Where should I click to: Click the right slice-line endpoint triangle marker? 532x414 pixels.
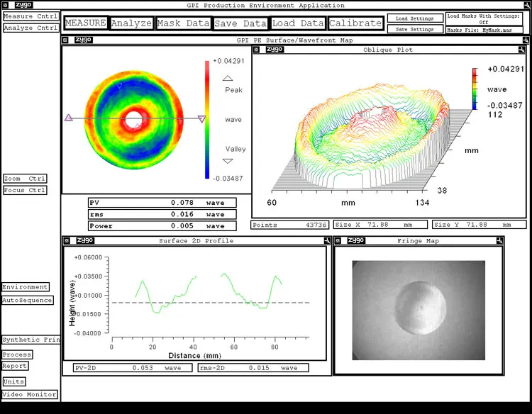tap(201, 119)
